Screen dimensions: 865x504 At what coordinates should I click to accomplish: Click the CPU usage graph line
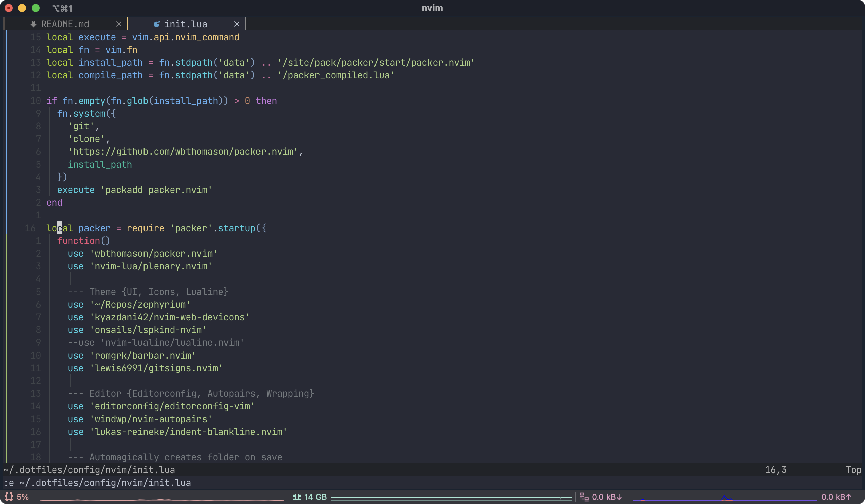(x=161, y=500)
